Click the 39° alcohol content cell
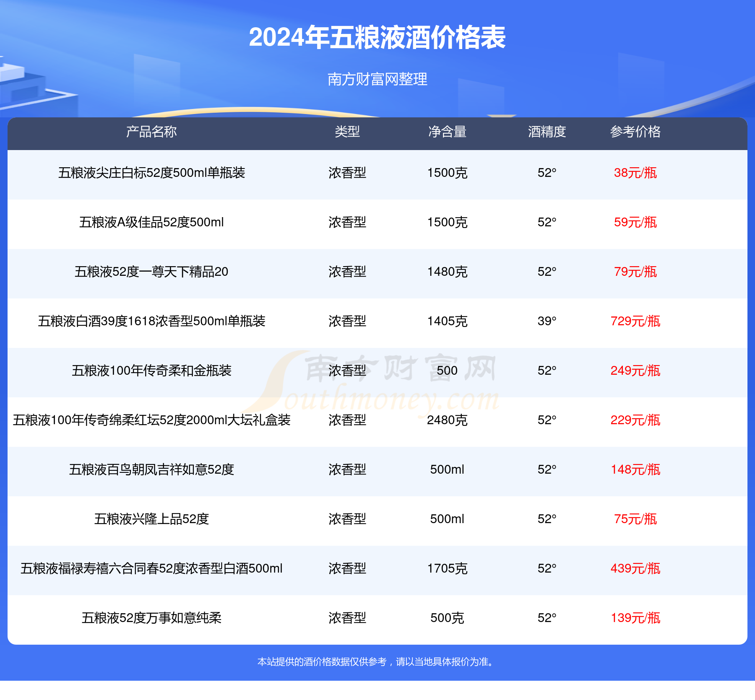The height and width of the screenshot is (700, 755). [547, 321]
